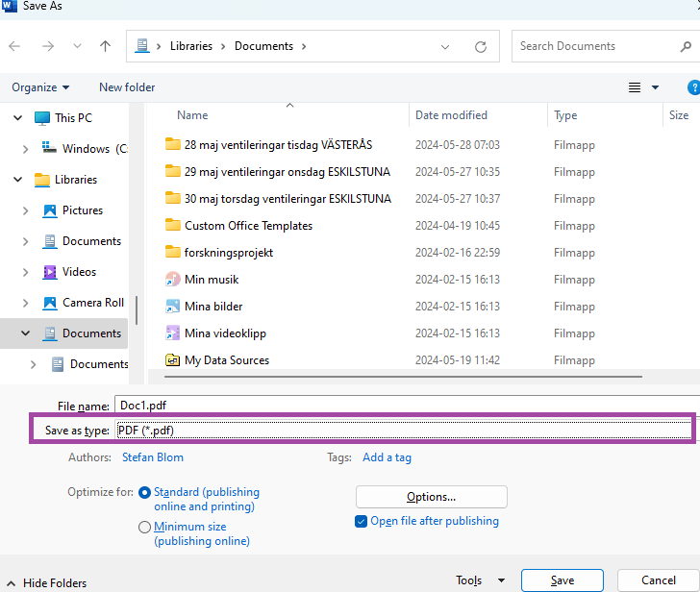Open the PDF Options dialog
This screenshot has height=592, width=700.
[x=431, y=497]
